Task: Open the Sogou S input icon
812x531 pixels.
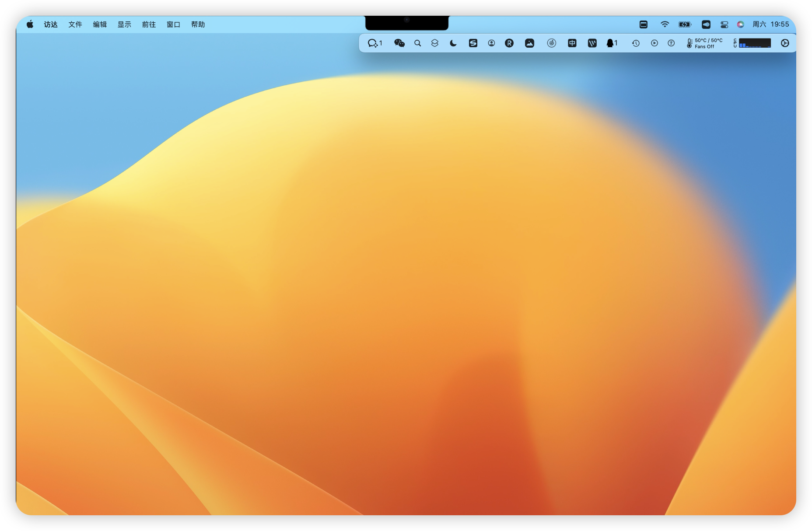Action: pyautogui.click(x=473, y=43)
